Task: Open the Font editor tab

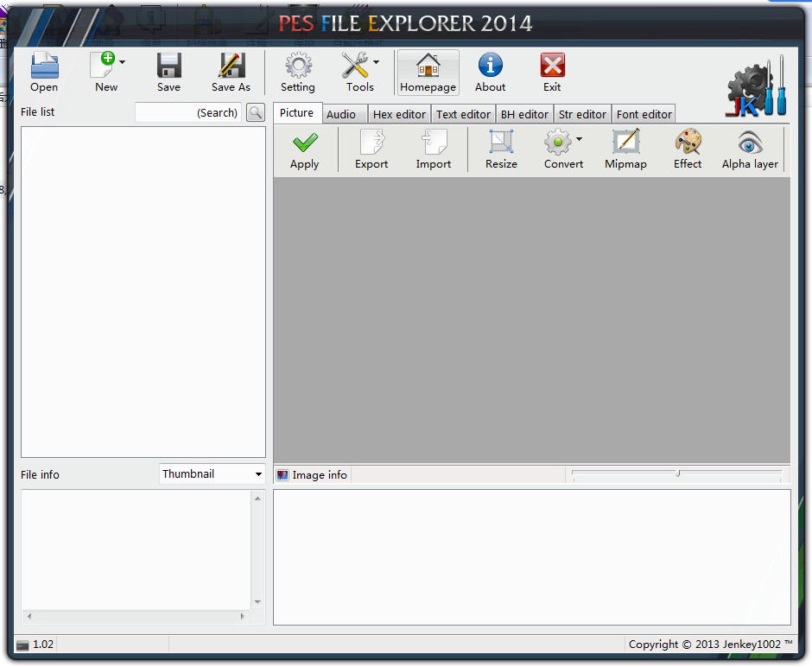Action: point(644,114)
